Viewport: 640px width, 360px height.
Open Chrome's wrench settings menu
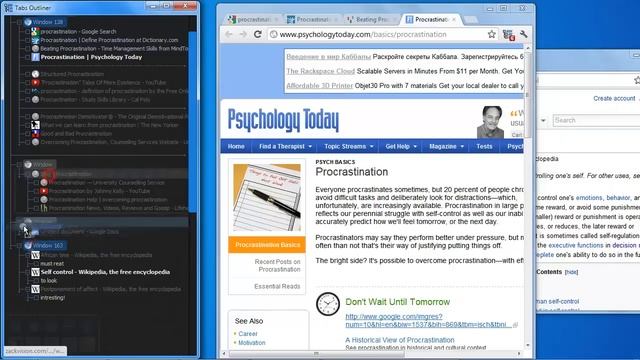point(524,34)
